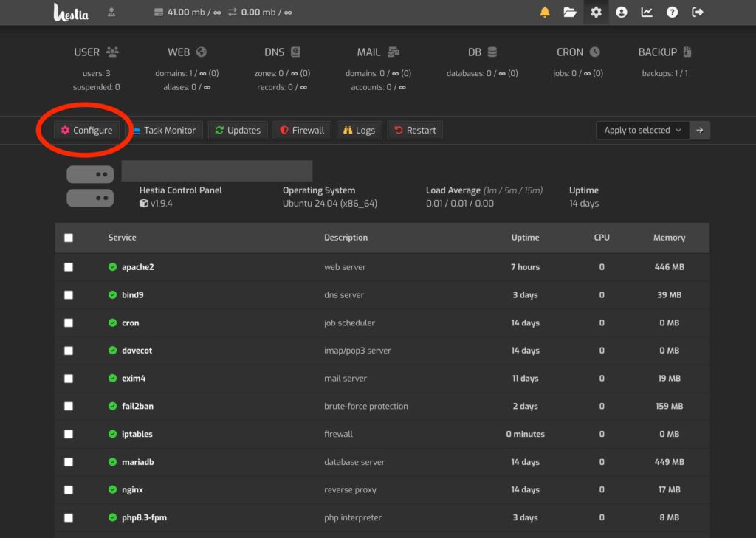Open the bind9 service link
The image size is (756, 538).
pos(133,295)
